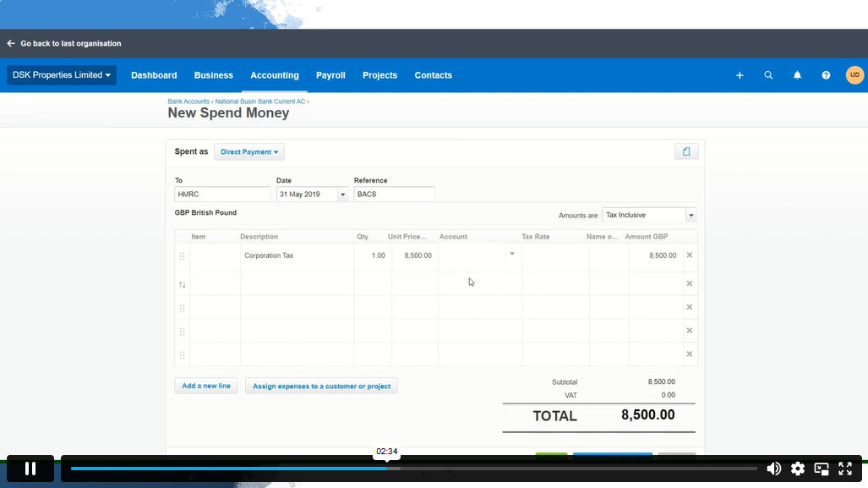Enter fullscreen video mode
The width and height of the screenshot is (868, 488).
tap(845, 469)
